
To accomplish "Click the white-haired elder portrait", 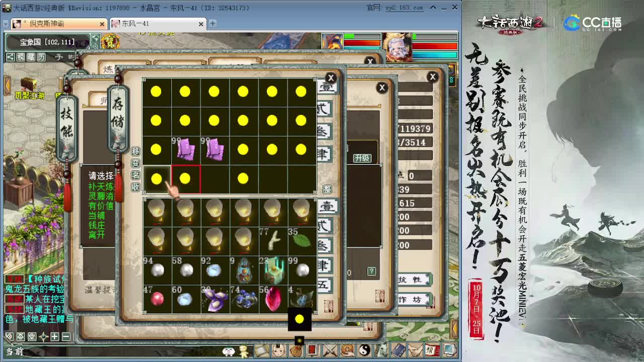I will click(397, 47).
